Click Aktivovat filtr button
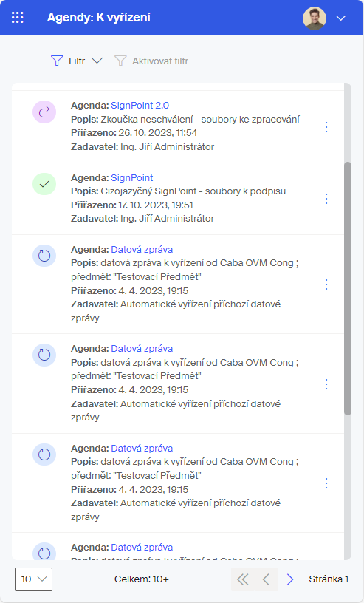 point(152,61)
